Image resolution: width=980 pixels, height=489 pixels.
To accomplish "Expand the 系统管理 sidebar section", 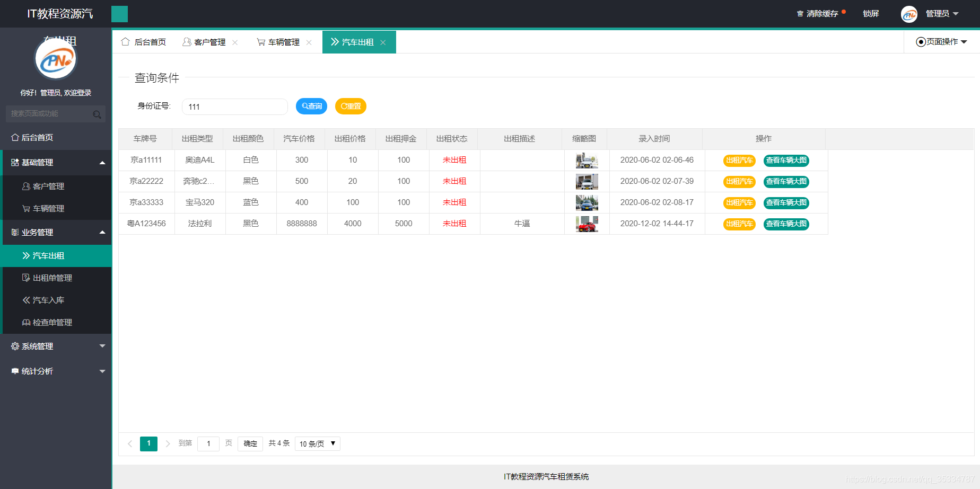I will (x=56, y=346).
